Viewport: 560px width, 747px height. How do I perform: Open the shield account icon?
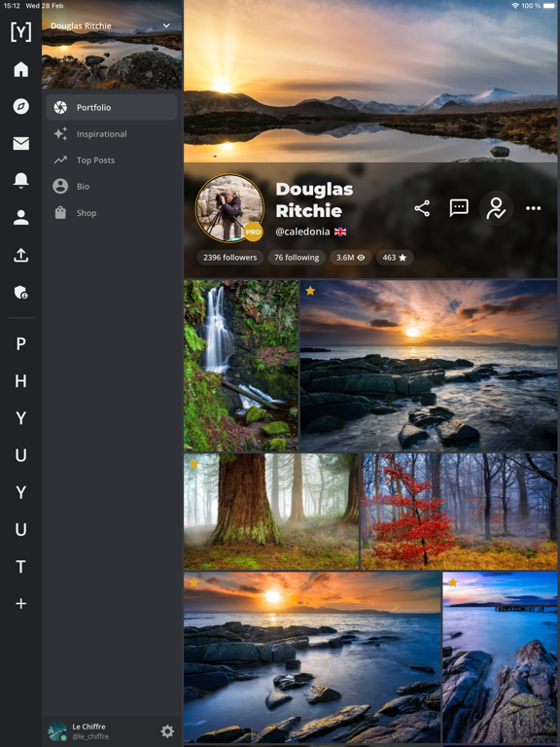click(x=21, y=292)
